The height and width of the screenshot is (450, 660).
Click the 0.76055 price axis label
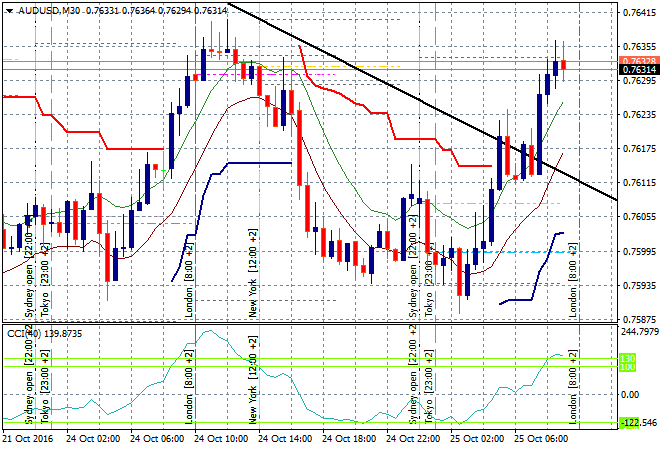pos(639,216)
